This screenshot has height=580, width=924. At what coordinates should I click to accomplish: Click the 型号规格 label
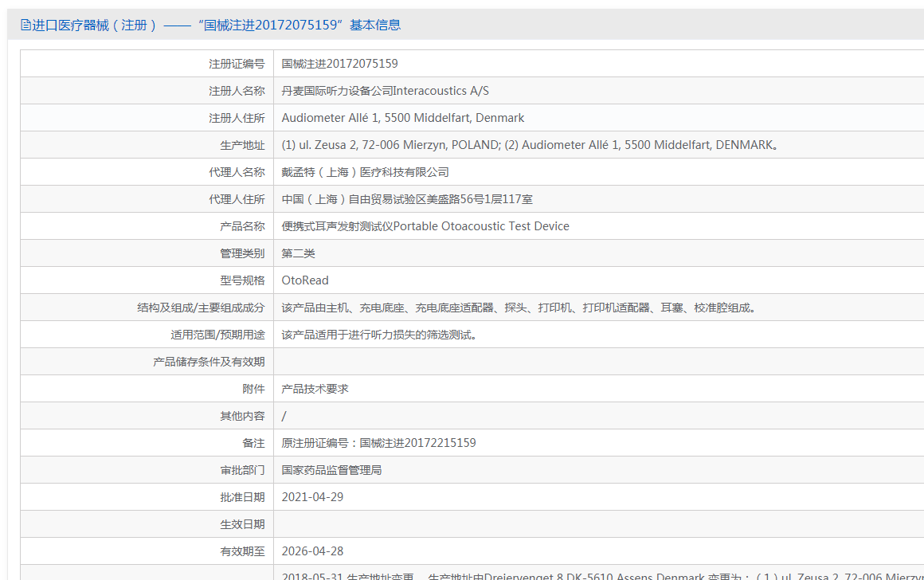coord(242,280)
